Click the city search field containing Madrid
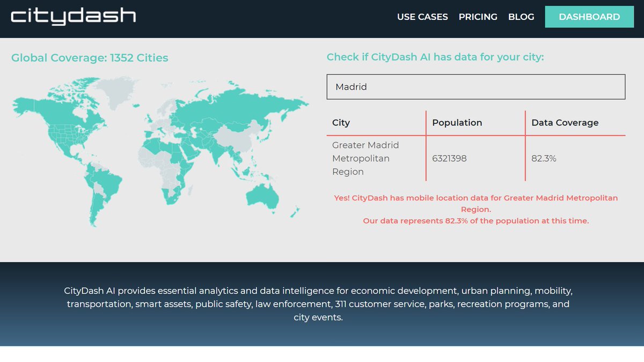 (x=476, y=87)
